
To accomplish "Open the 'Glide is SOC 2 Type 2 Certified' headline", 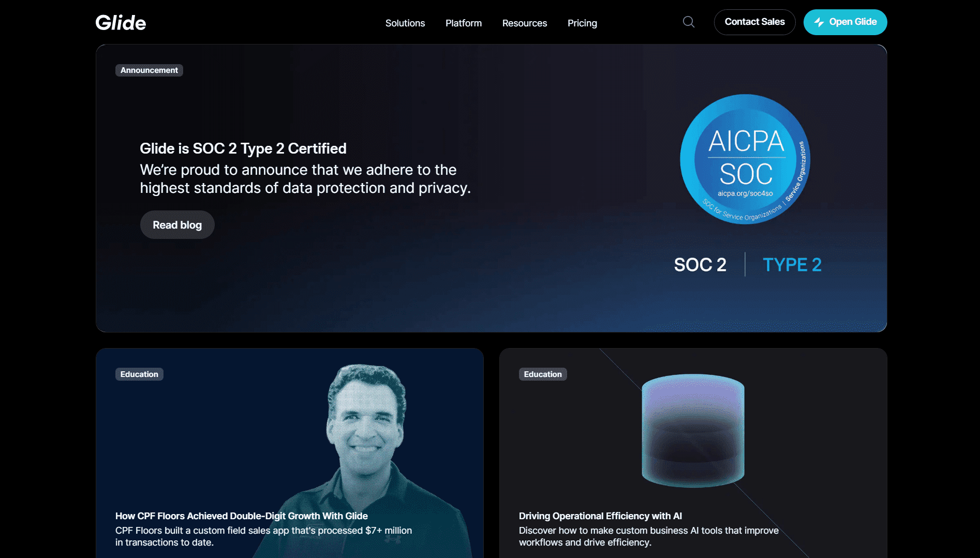I will point(243,148).
